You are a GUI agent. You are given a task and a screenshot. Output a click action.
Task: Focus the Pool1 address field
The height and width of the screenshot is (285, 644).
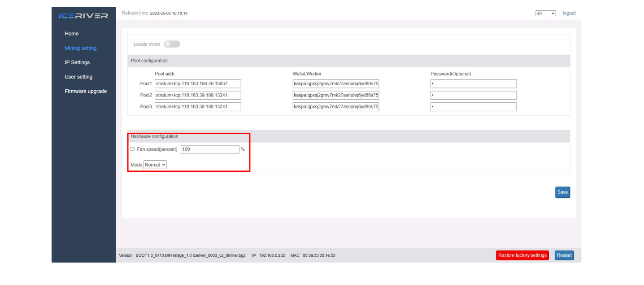tap(198, 83)
